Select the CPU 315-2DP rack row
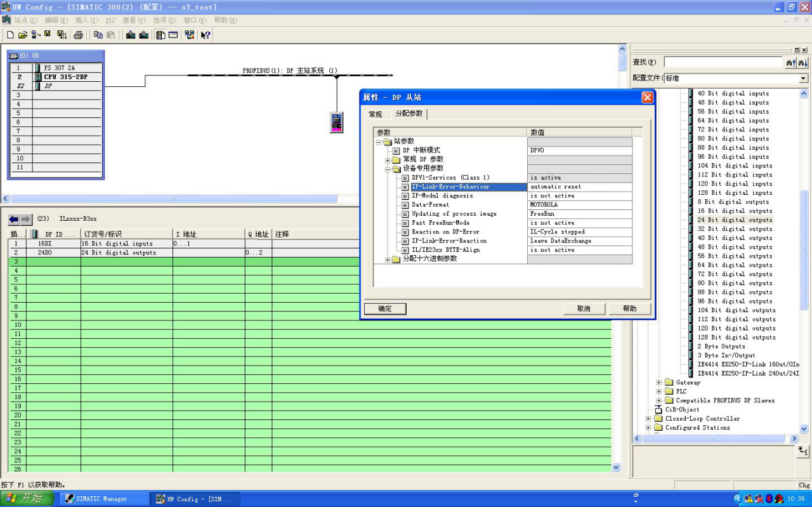This screenshot has width=812, height=507. coord(55,77)
